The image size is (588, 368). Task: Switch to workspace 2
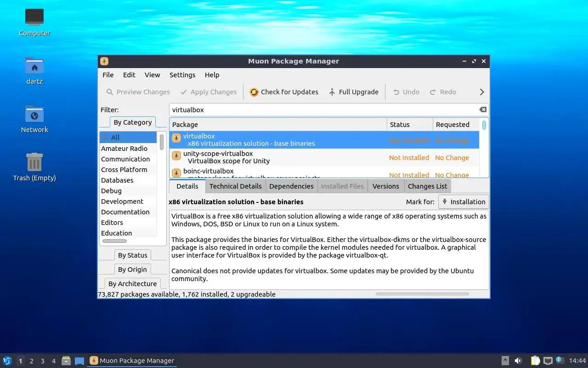pyautogui.click(x=31, y=361)
